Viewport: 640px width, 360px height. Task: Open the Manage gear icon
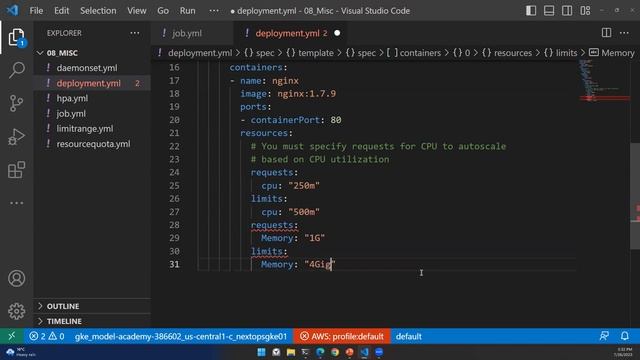tap(16, 311)
